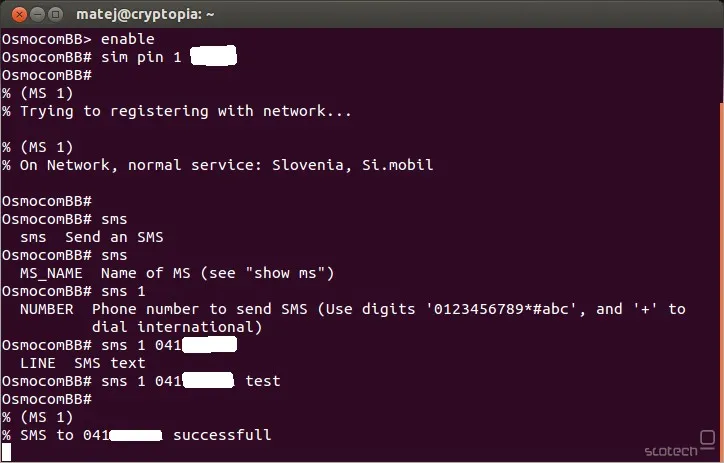Click the word 'test' in the sms command
The height and width of the screenshot is (463, 724).
(x=263, y=381)
